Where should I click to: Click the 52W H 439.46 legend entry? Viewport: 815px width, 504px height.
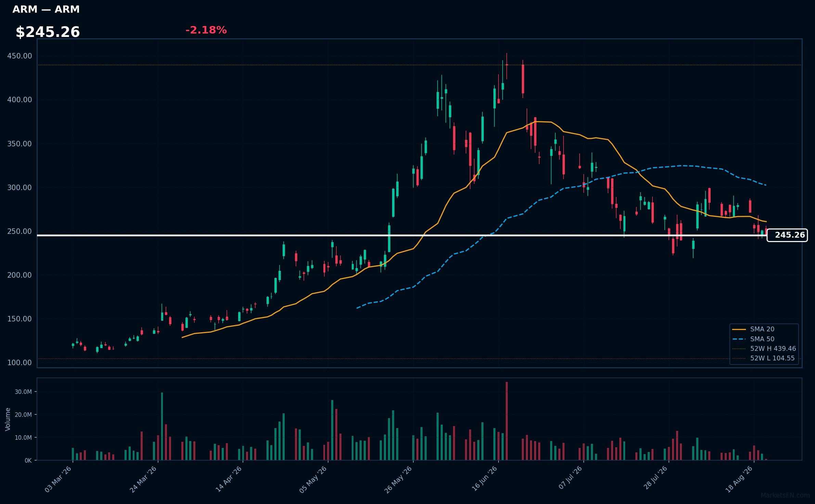773,349
